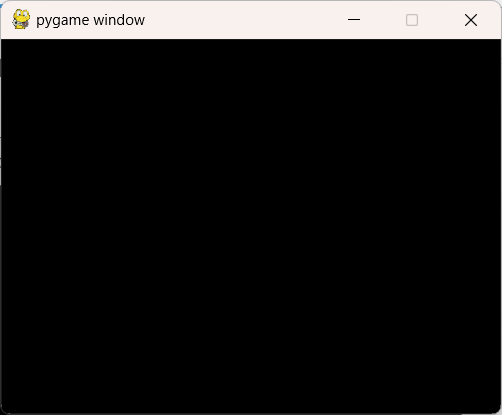Minimize the pygame window
The height and width of the screenshot is (415, 502).
[354, 20]
